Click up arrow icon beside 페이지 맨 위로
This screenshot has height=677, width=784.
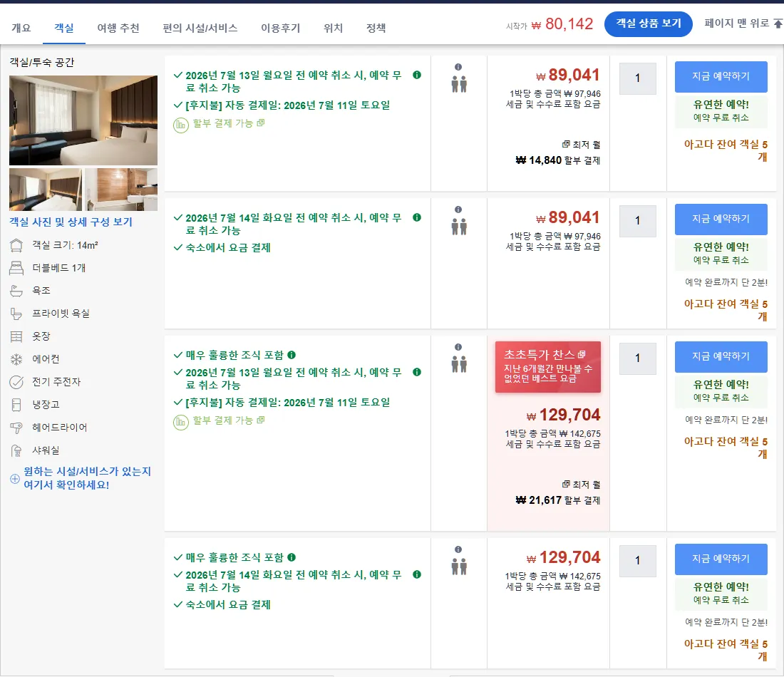click(x=778, y=23)
